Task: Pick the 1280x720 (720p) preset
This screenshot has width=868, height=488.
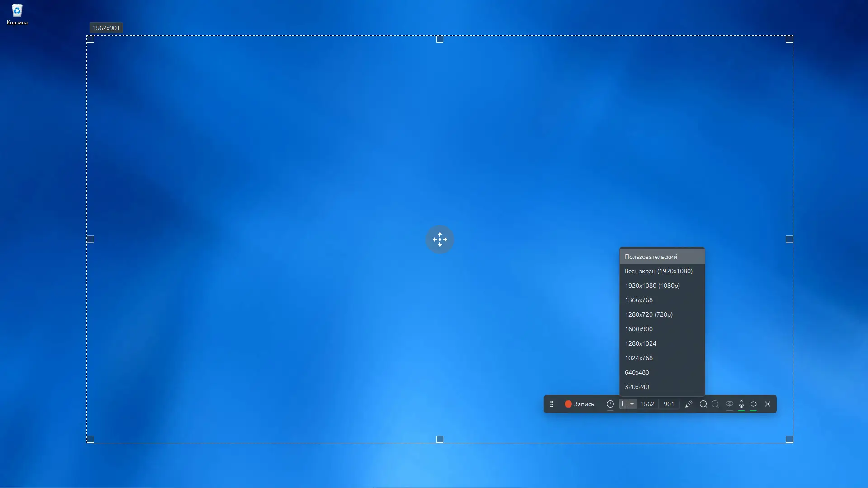Action: tap(648, 314)
